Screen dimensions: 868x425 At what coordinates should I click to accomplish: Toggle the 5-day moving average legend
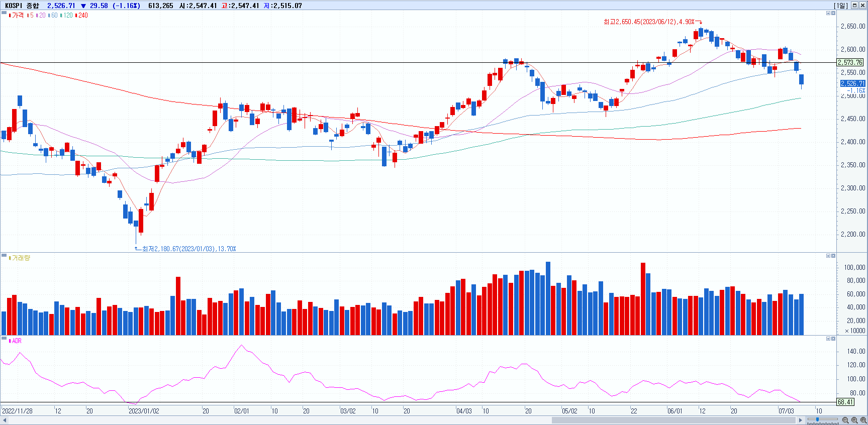point(30,16)
